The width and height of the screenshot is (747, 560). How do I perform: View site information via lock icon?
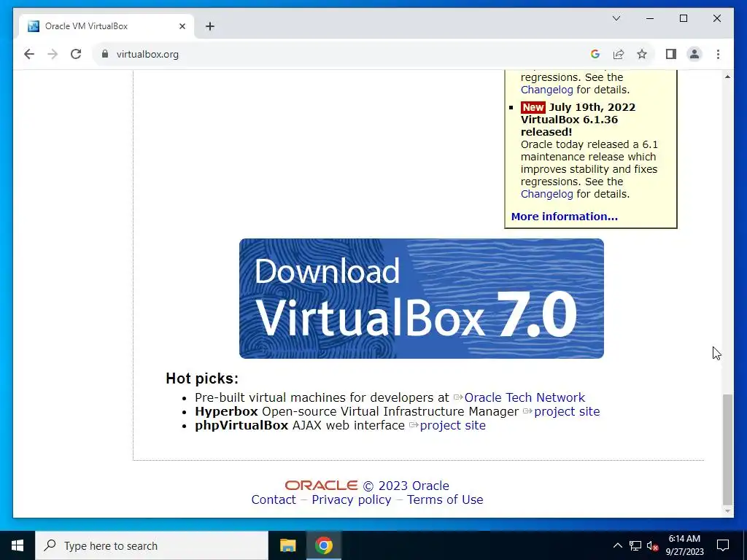point(105,54)
